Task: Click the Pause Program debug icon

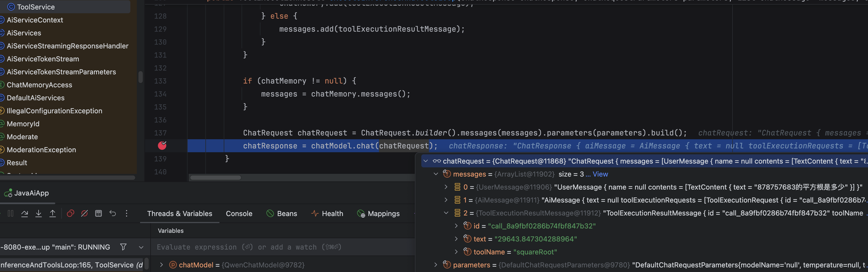Action: [11, 213]
